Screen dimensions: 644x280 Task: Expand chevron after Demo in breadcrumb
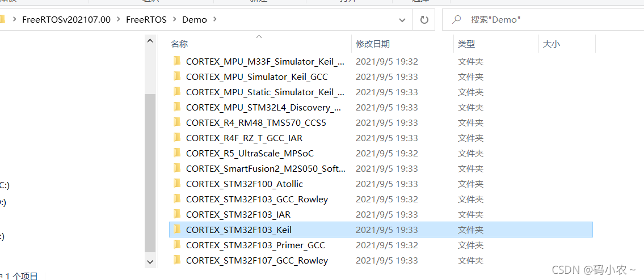(x=216, y=19)
